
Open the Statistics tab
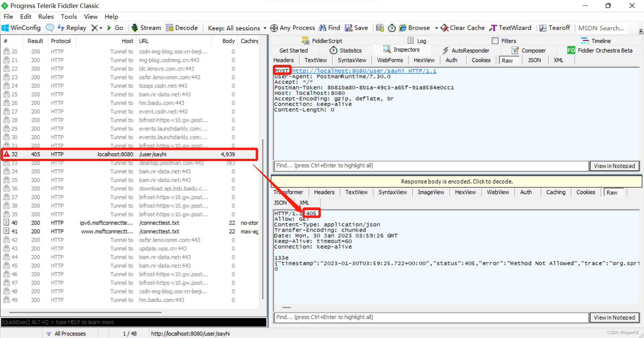tap(346, 50)
